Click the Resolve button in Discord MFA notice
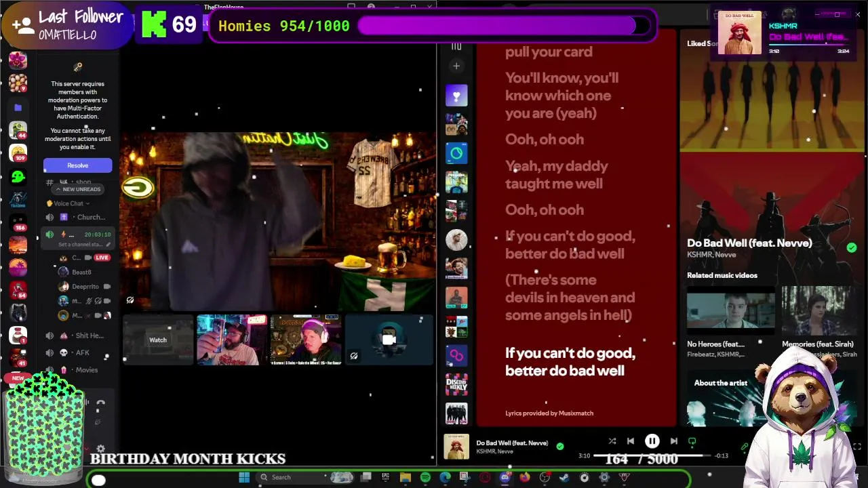Viewport: 868px width, 488px height. 77,165
